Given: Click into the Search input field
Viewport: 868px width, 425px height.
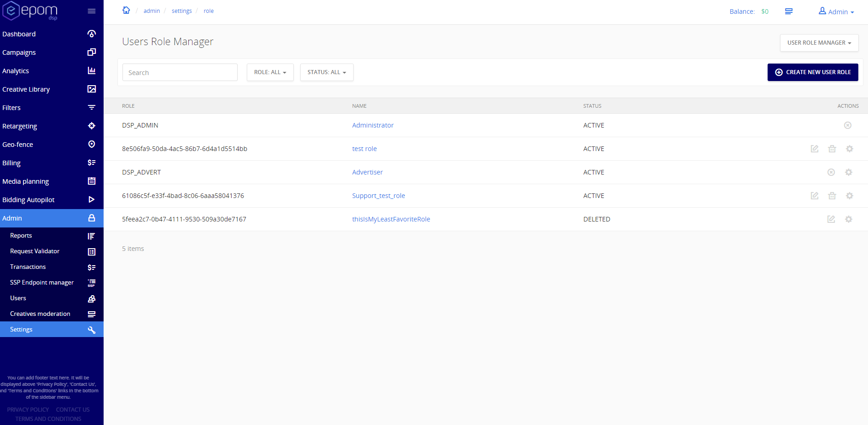Looking at the screenshot, I should pos(180,72).
